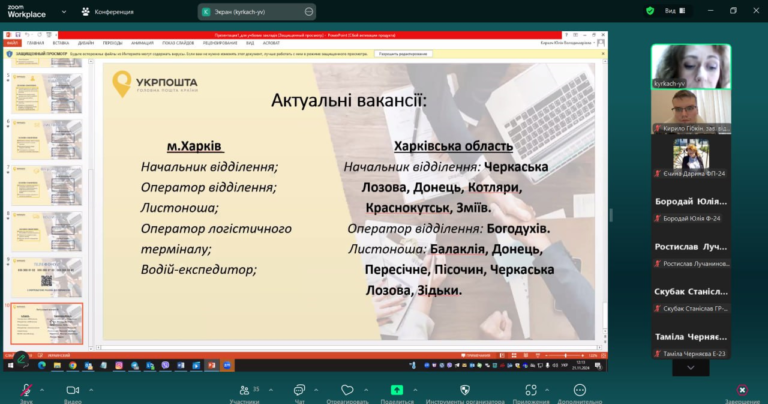Open the ФАЙЛ tab in PowerPoint
The height and width of the screenshot is (404, 768).
12,43
